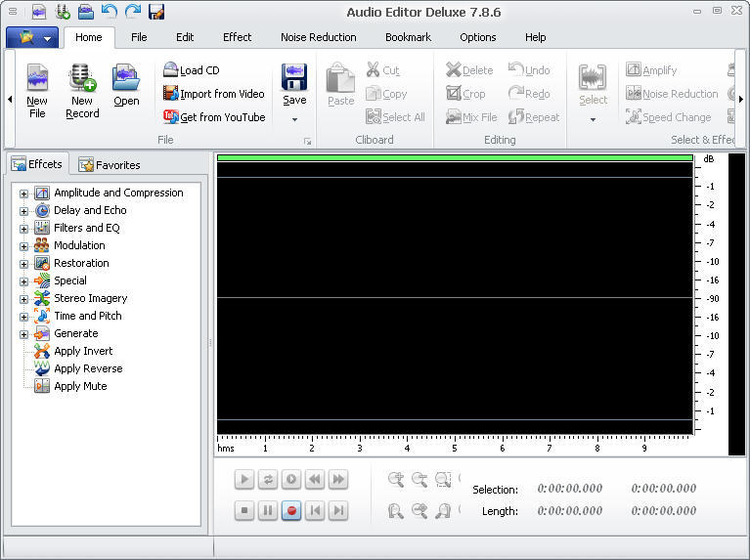
Task: Click the Stop button
Action: click(244, 511)
